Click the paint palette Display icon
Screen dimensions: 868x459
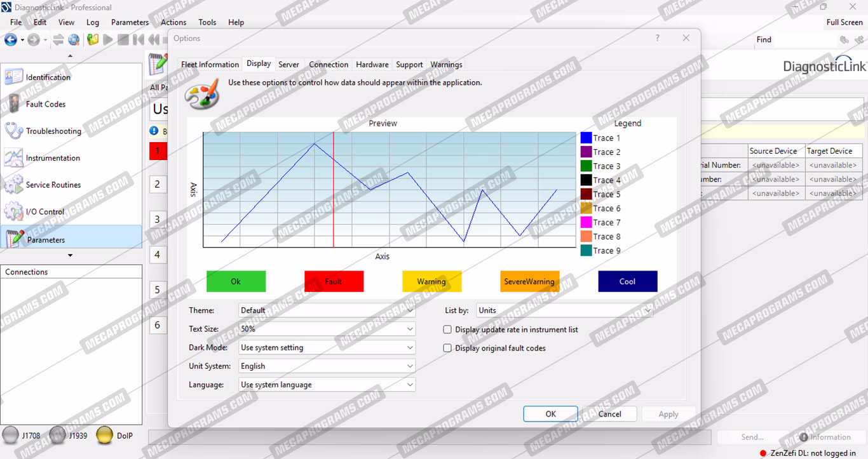coord(202,93)
